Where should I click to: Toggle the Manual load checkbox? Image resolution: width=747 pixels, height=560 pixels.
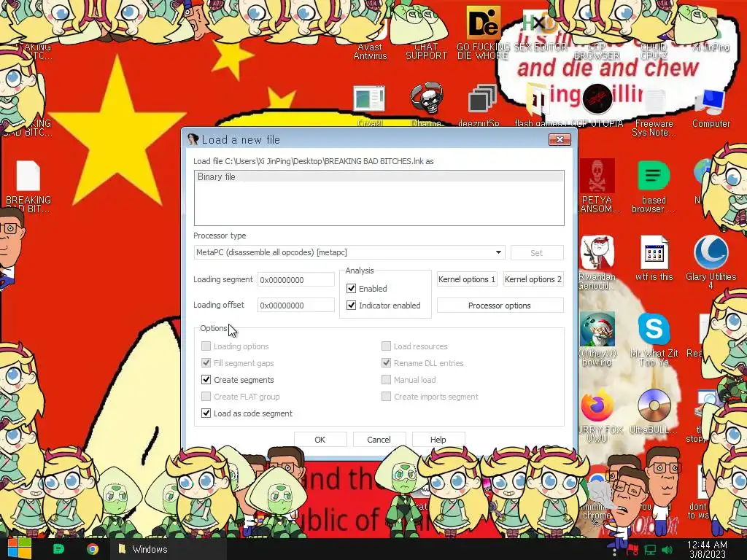pos(386,379)
